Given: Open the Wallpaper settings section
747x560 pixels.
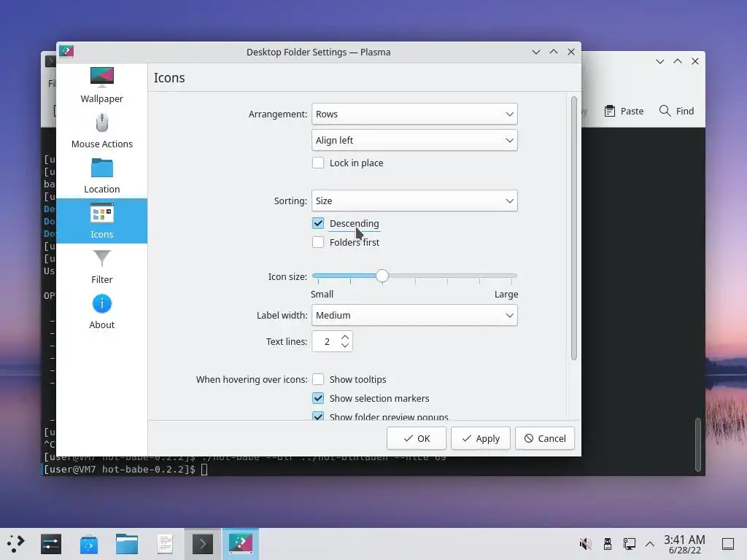Looking at the screenshot, I should (x=101, y=86).
